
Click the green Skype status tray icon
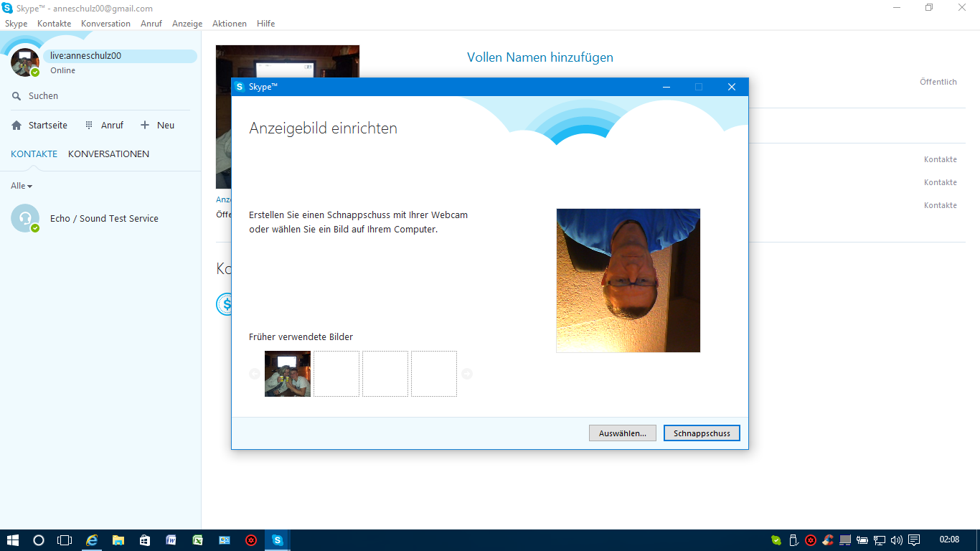776,540
